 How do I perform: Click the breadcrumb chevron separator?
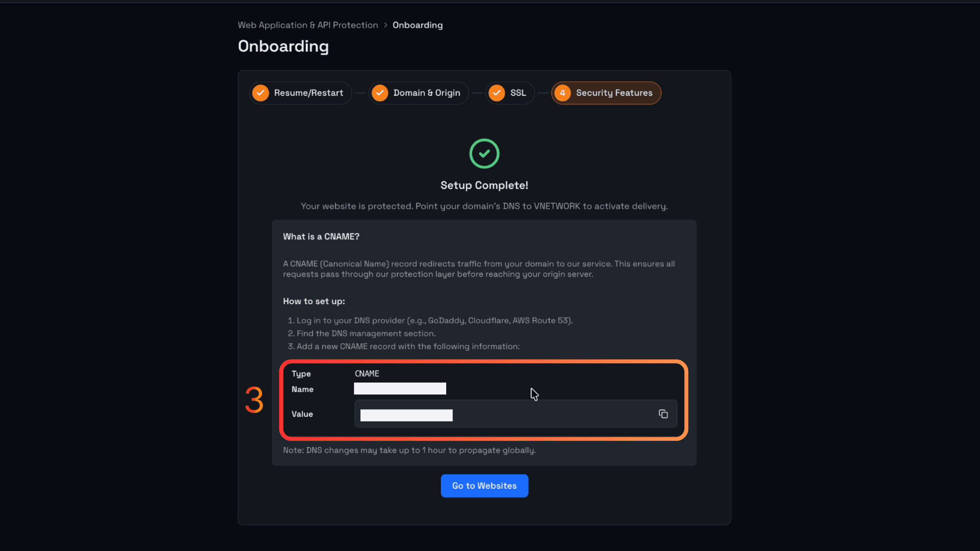click(x=385, y=25)
